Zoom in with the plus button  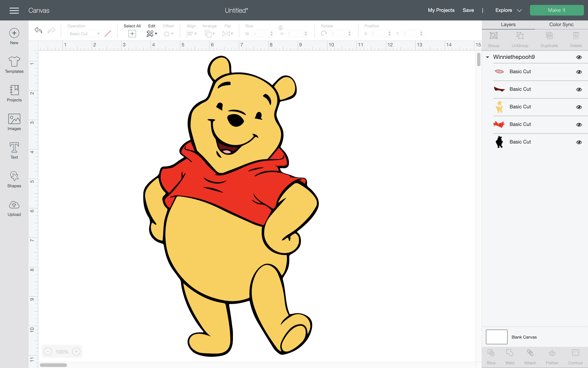[76, 351]
